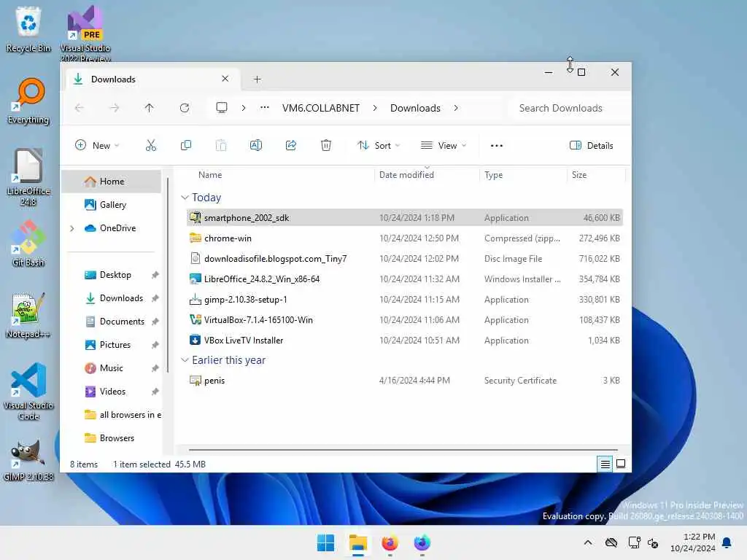Click the This PC monitor icon in address bar
This screenshot has width=747, height=560.
(222, 108)
